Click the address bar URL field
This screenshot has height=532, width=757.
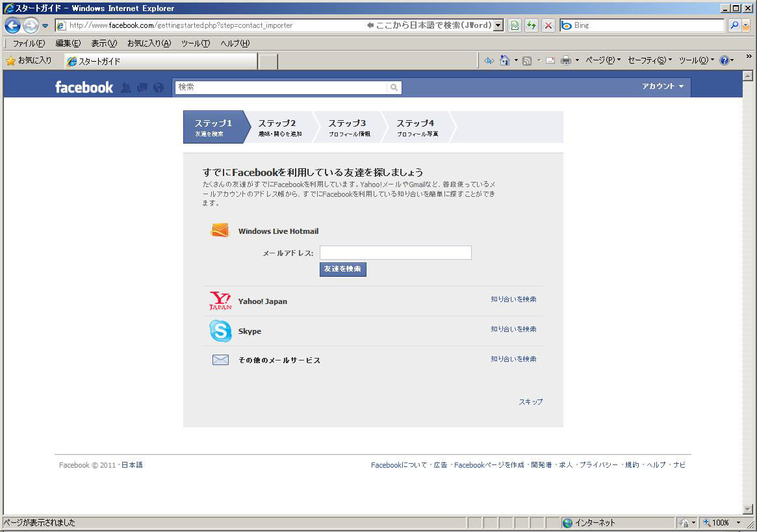coord(212,25)
